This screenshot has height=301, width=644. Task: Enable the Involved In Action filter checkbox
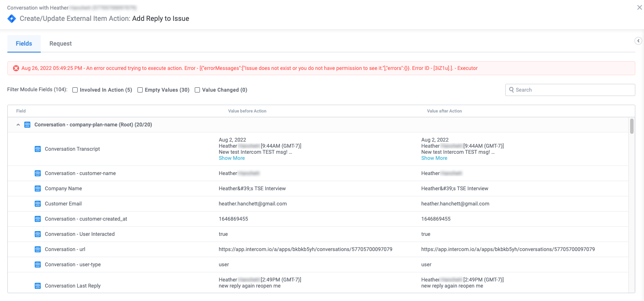(75, 90)
